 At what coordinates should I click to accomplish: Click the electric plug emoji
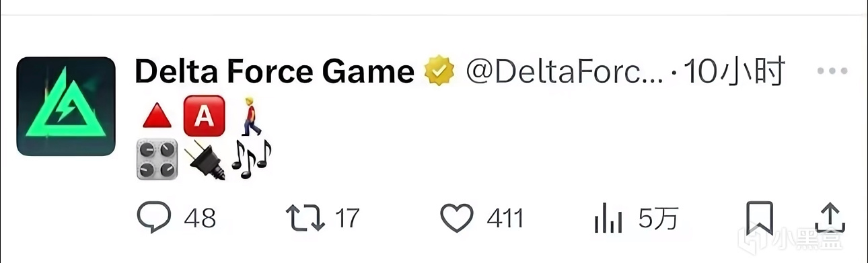coord(205,160)
